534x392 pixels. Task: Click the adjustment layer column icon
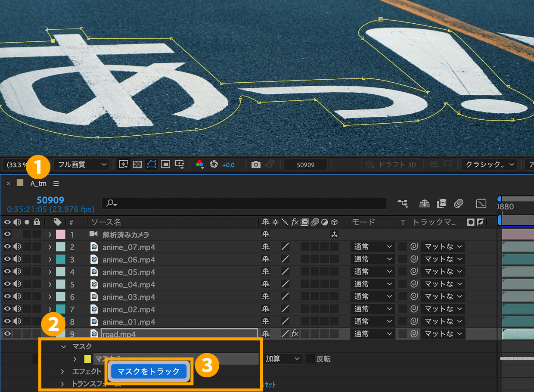pos(325,222)
